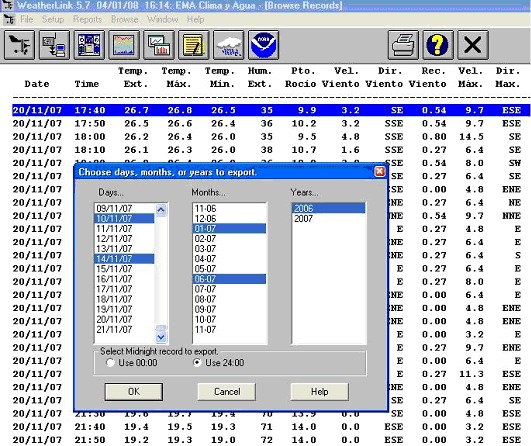Select month 08-07 in Months list
Viewport: 531px width, 446px height.
coord(230,299)
